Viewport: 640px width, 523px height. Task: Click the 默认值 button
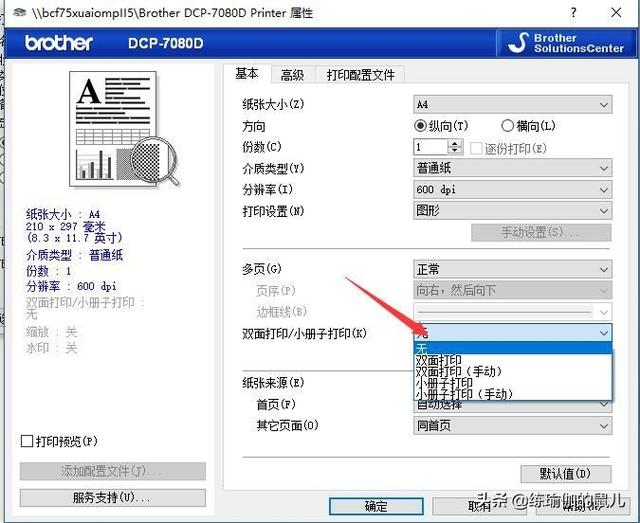(566, 474)
